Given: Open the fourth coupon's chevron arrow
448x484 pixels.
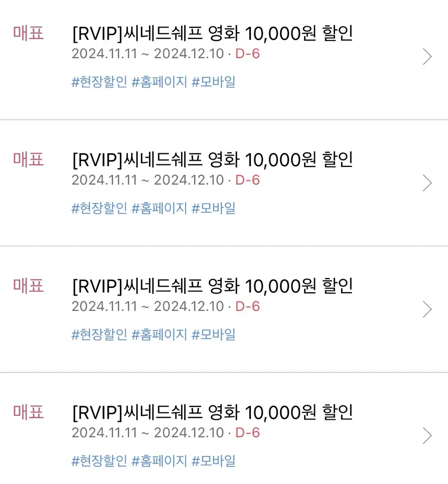Looking at the screenshot, I should pyautogui.click(x=427, y=435).
